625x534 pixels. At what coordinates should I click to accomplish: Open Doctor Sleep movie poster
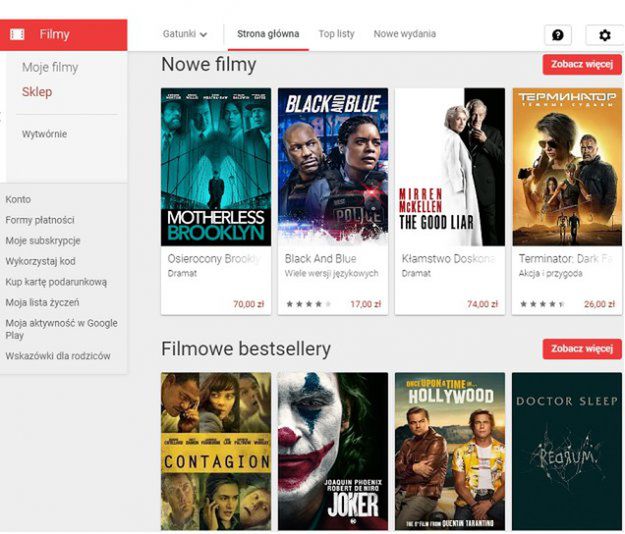[567, 451]
